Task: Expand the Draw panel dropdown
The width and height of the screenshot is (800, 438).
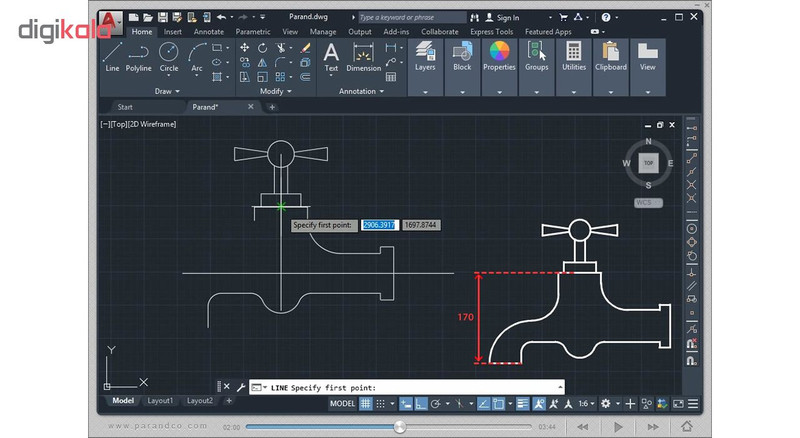Action: (167, 91)
